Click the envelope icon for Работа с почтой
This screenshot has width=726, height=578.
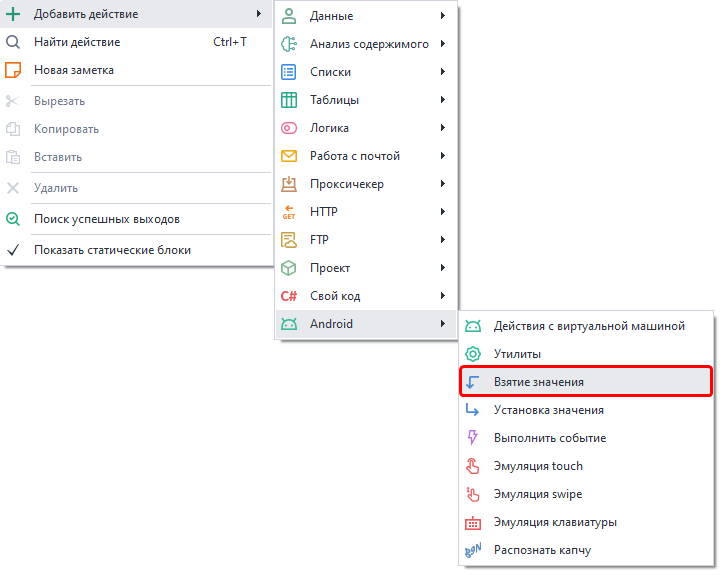[x=289, y=156]
